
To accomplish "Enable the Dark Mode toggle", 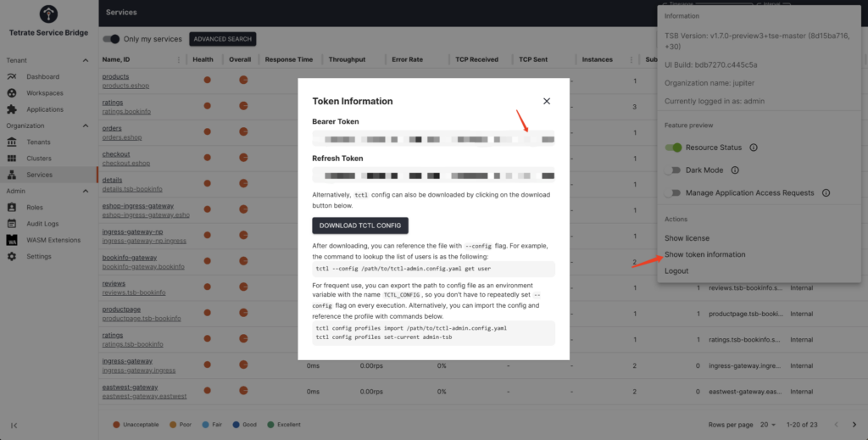I will (674, 170).
